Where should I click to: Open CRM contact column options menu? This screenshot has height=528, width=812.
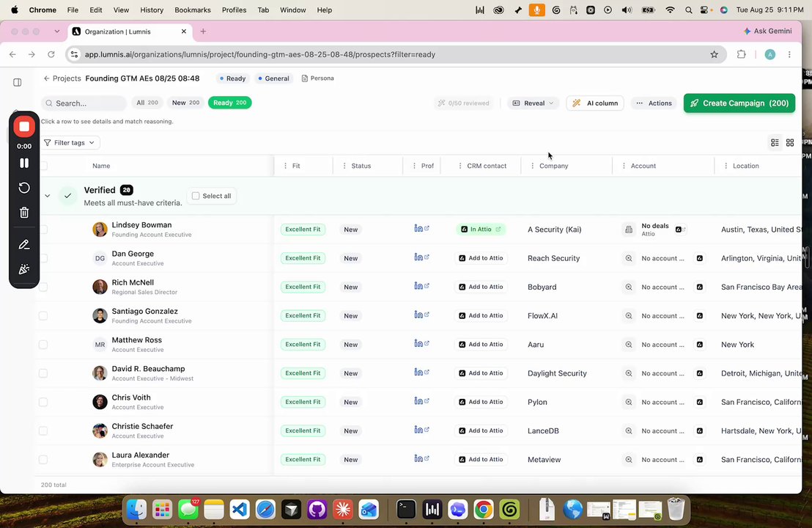[459, 166]
